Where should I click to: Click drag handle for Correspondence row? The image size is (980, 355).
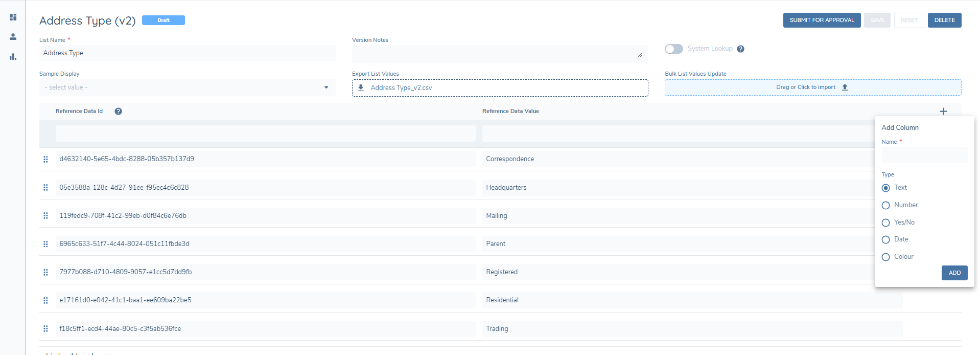pos(45,160)
